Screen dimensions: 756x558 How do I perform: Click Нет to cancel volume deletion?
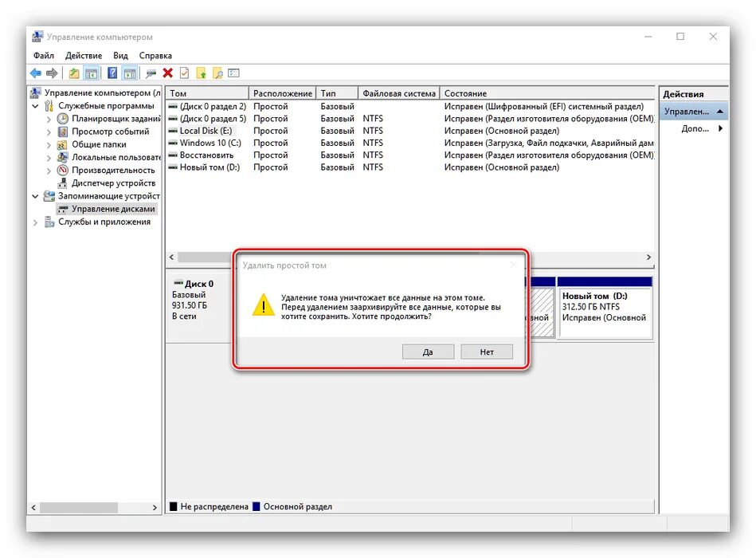click(487, 351)
